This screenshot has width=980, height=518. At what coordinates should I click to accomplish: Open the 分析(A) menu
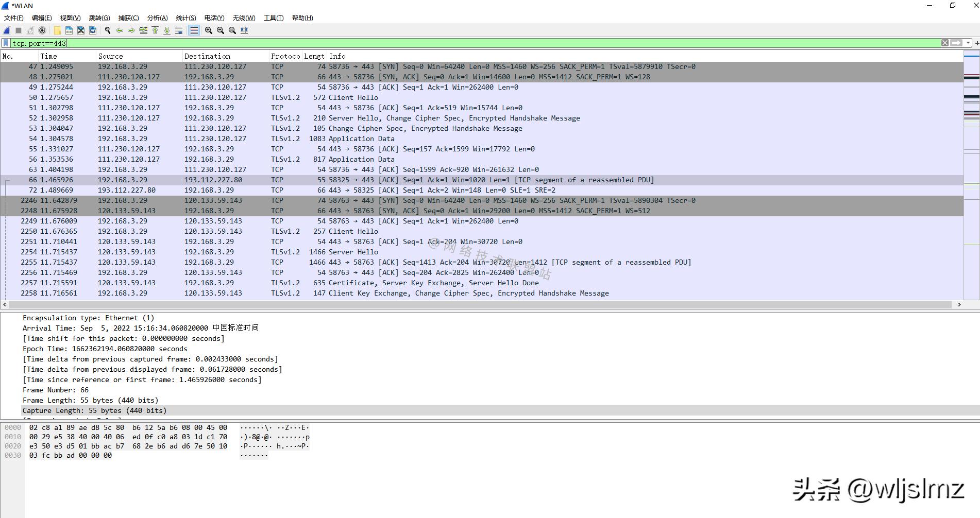pos(157,18)
